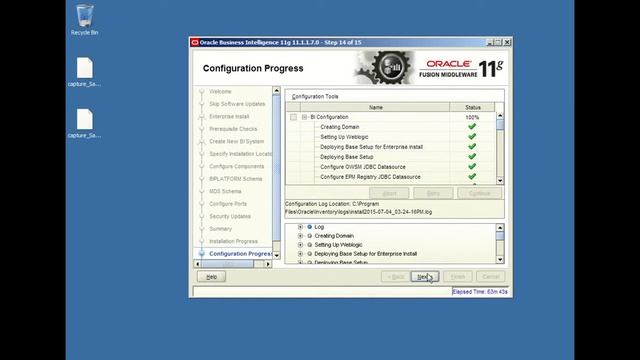Click the Elapsed Time status text

480,292
